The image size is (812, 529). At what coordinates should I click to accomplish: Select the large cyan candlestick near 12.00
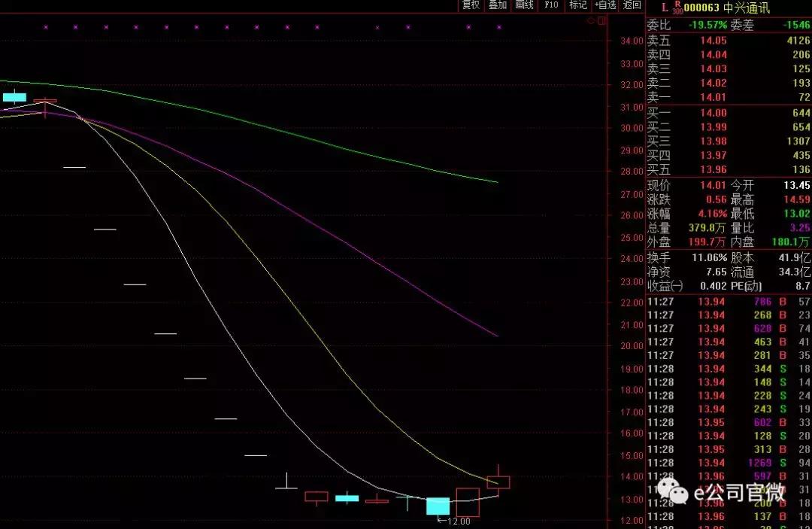pos(438,506)
